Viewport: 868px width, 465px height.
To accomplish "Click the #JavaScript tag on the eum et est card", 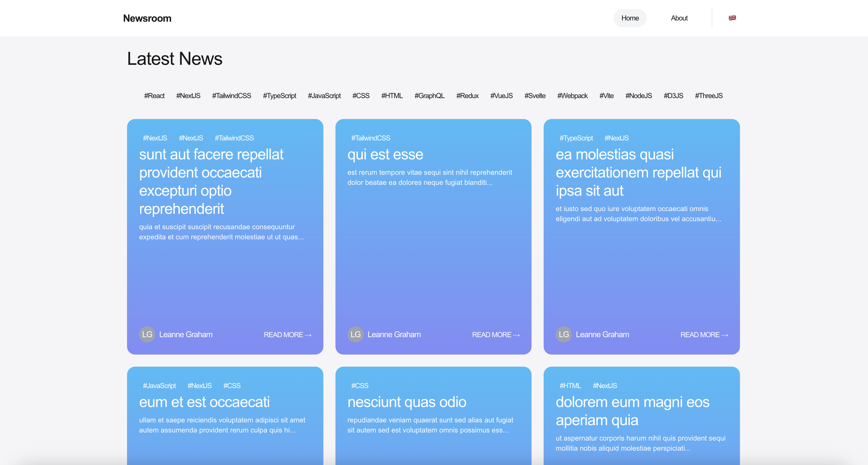I will tap(159, 385).
